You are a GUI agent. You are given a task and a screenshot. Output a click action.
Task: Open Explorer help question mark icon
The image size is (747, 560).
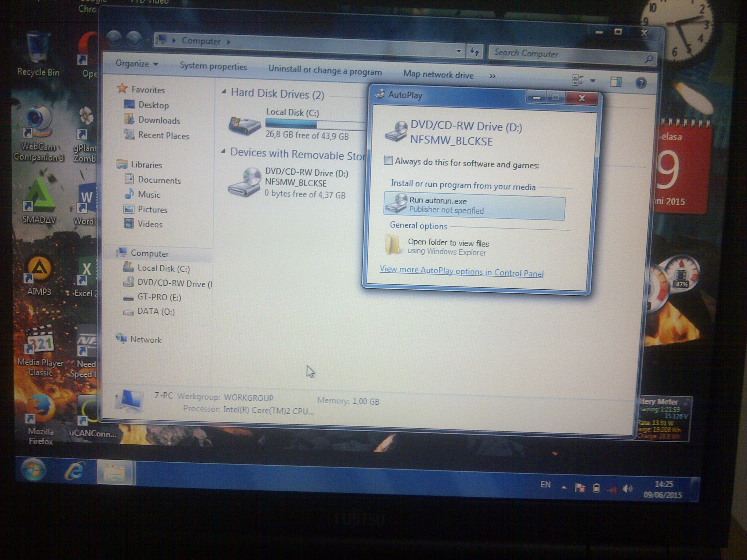click(x=641, y=83)
